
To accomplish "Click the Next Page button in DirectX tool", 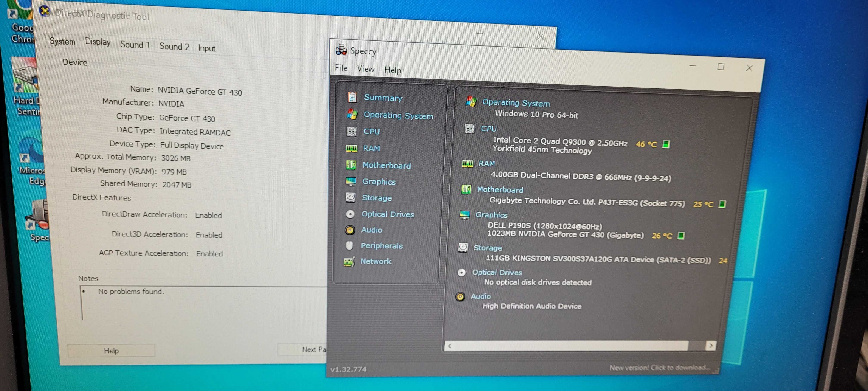I will pyautogui.click(x=302, y=349).
